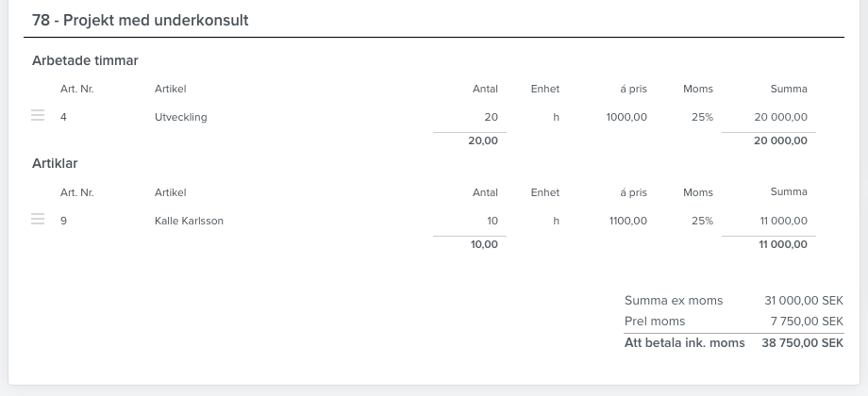868x396 pixels.
Task: Click the Summa 11 000,00 on the Kalle Karlsson row
Action: point(783,221)
